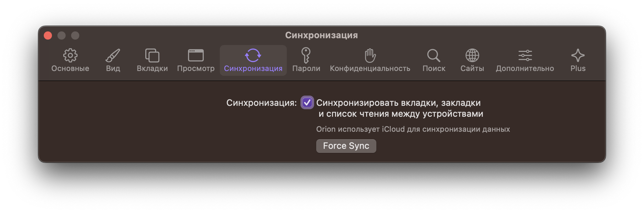Click the Plus sparkle star icon

(x=578, y=55)
